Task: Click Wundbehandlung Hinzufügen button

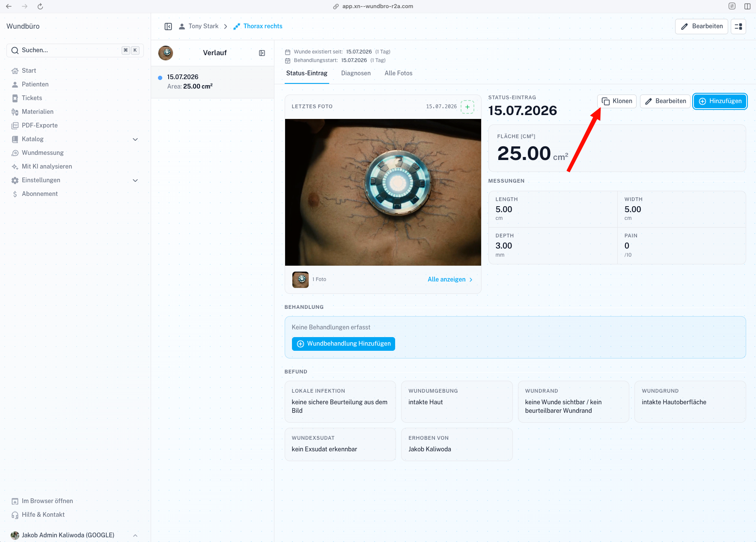Action: (343, 344)
